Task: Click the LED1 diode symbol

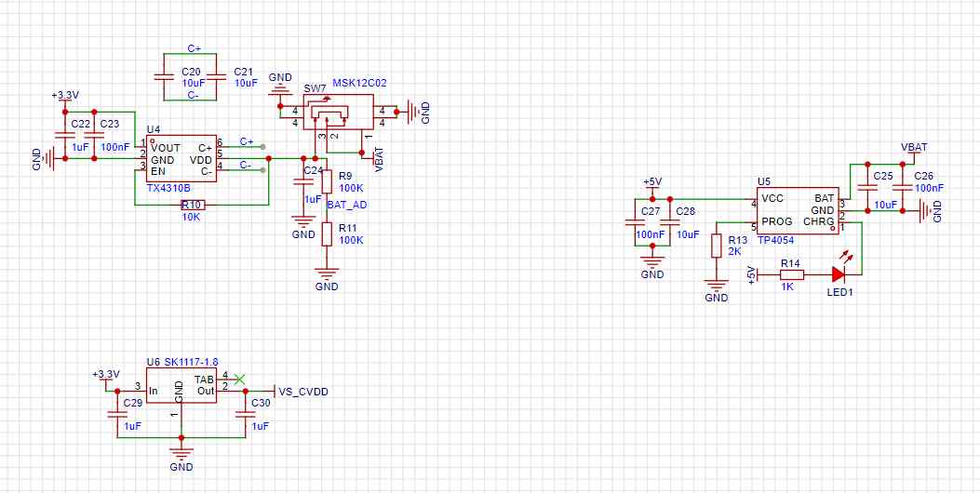Action: coord(839,273)
